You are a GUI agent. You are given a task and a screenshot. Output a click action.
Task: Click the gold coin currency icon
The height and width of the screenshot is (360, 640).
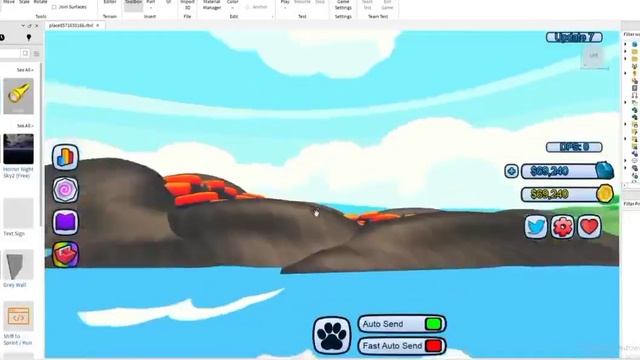tap(605, 193)
